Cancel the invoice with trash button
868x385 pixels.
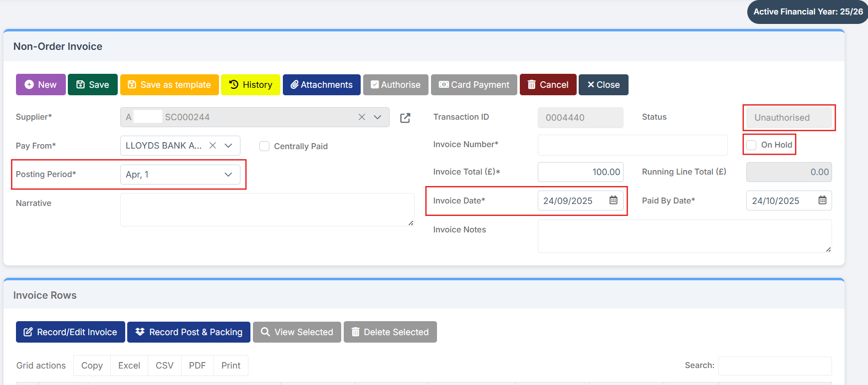(548, 85)
